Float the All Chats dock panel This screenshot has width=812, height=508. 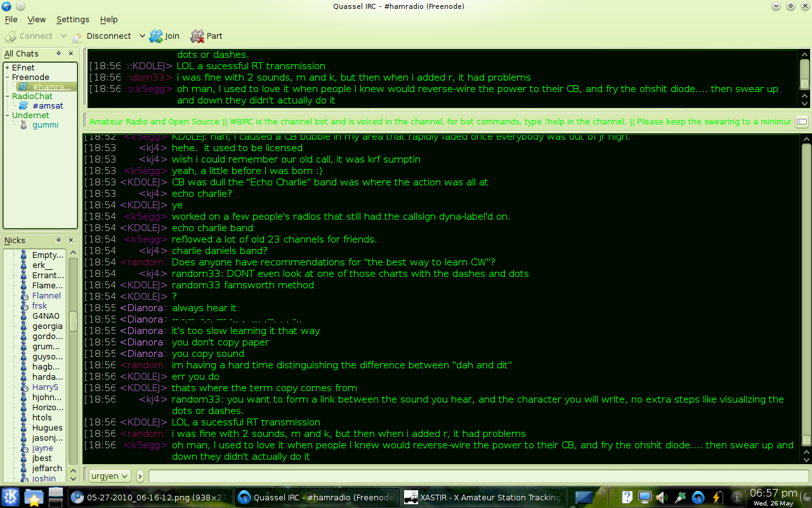[59, 54]
